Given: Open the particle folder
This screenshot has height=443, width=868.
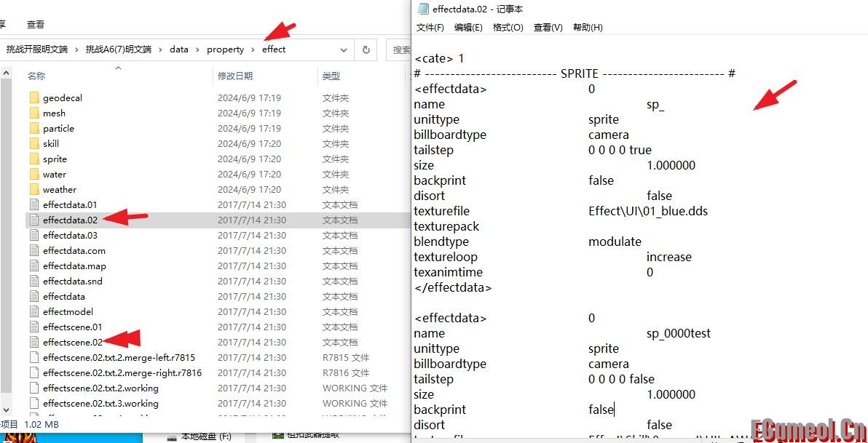Looking at the screenshot, I should (x=58, y=128).
